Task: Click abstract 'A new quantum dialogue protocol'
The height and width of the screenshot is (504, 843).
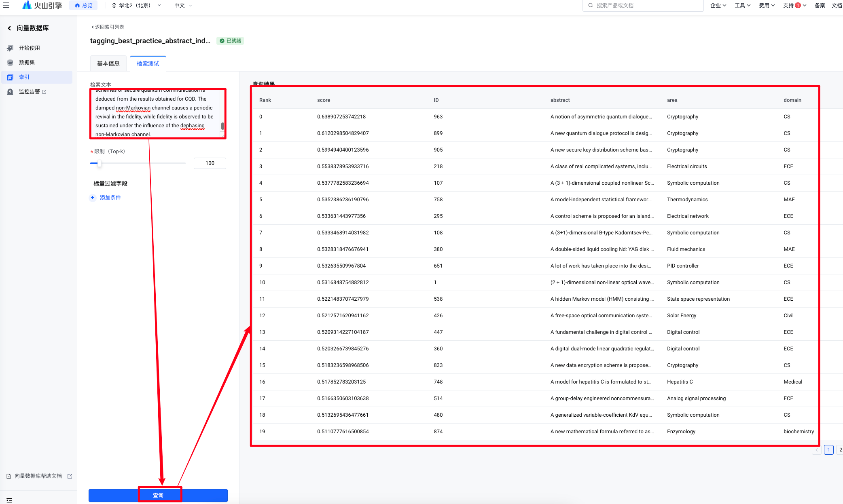Action: (601, 133)
